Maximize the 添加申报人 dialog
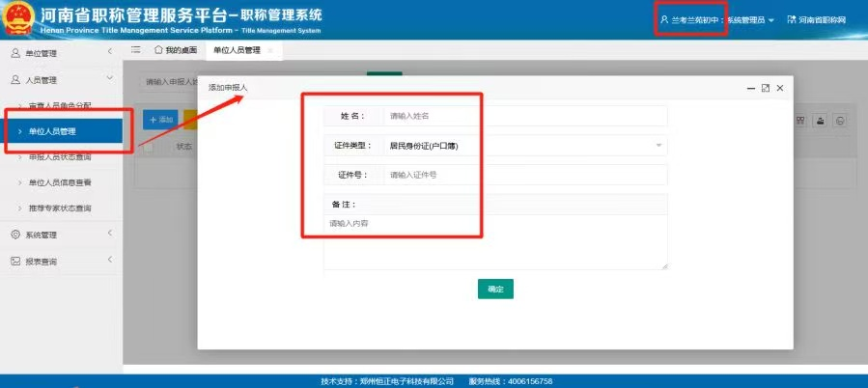This screenshot has width=868, height=388. pos(766,88)
